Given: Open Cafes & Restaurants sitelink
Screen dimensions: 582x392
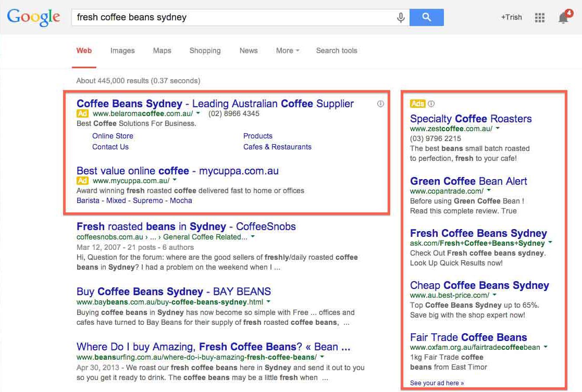Looking at the screenshot, I should (x=277, y=147).
